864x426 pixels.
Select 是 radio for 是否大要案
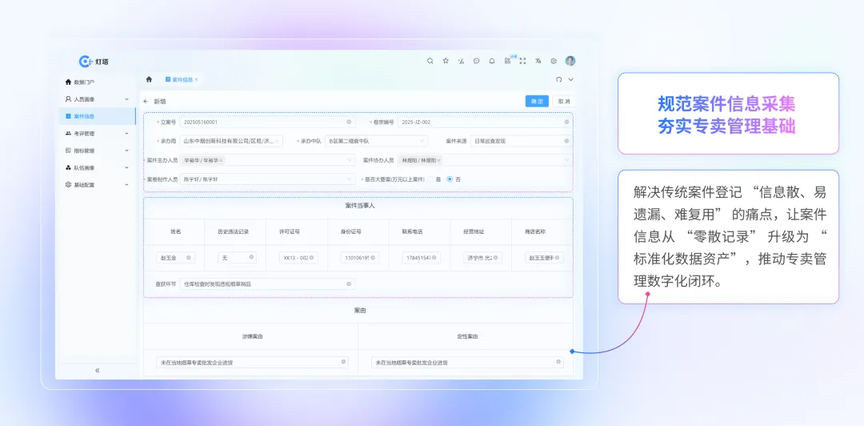point(430,179)
